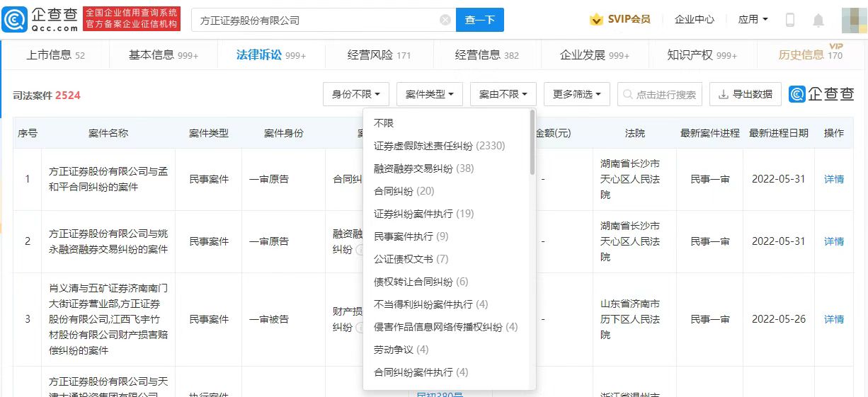Click the 案件身份 column header

284,133
